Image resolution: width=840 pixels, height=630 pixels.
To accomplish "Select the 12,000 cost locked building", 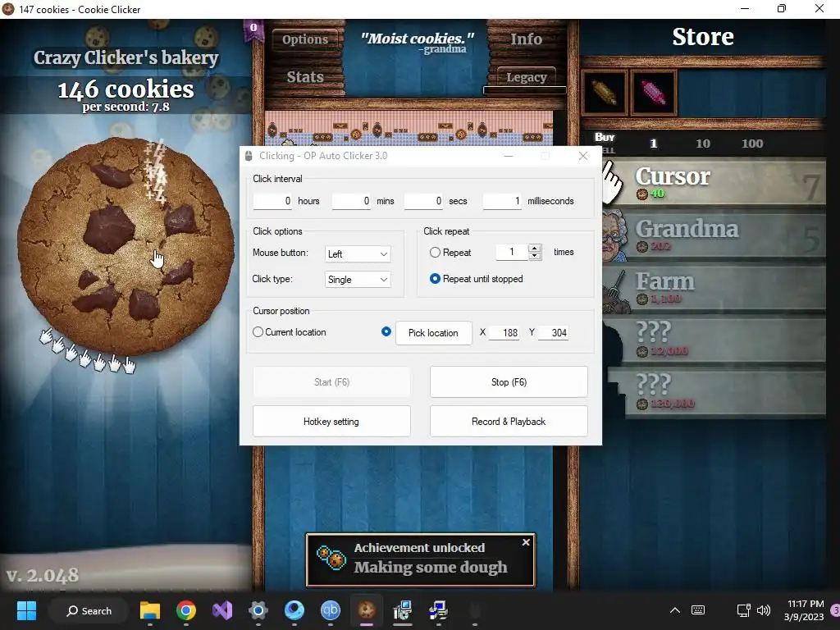I will tap(714, 340).
